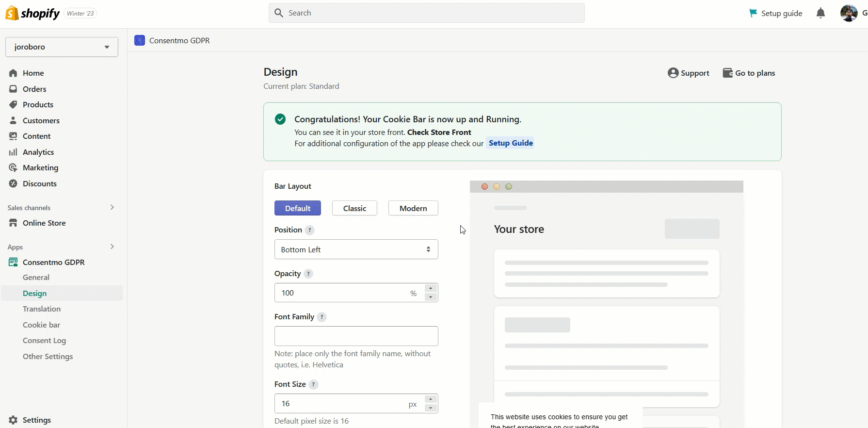The height and width of the screenshot is (428, 868).
Task: Click the Position help question mark icon
Action: [310, 230]
